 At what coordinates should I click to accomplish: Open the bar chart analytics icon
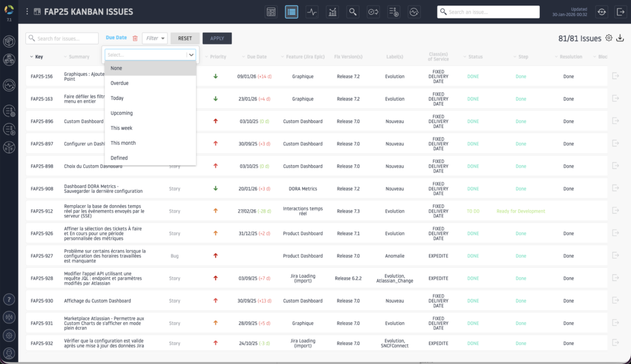332,12
